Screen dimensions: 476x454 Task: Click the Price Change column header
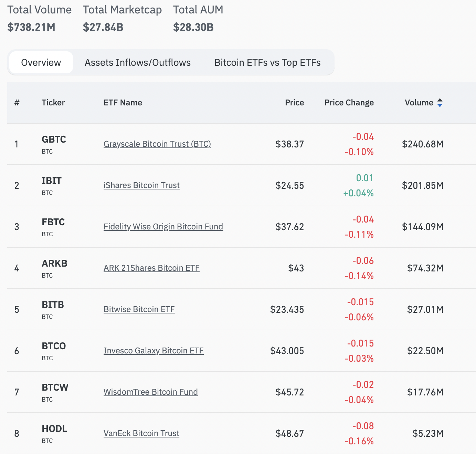click(x=349, y=103)
